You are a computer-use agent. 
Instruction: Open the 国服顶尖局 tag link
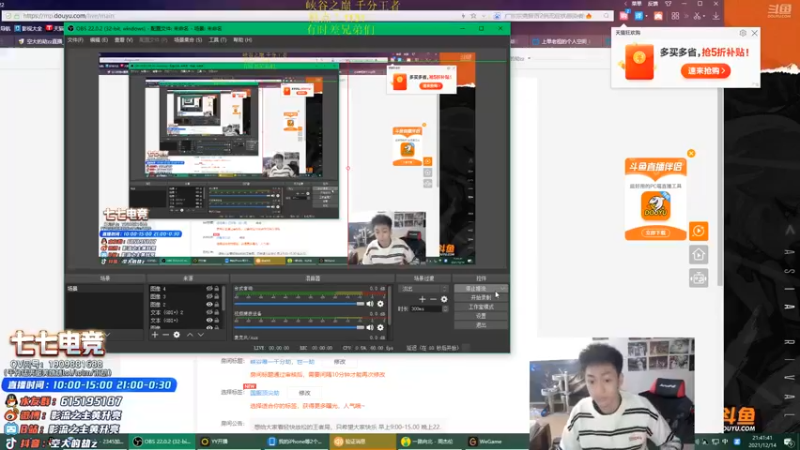pos(265,393)
